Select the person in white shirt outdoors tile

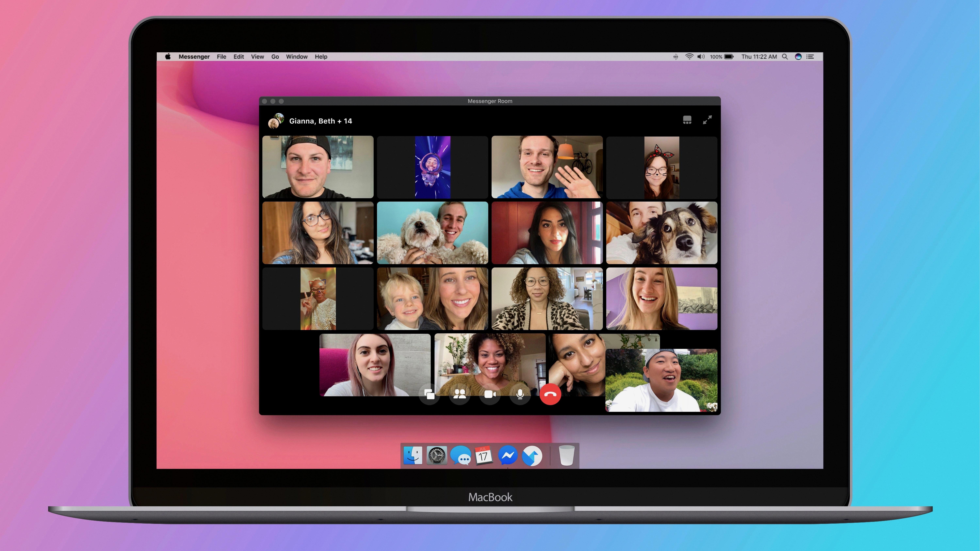click(661, 380)
